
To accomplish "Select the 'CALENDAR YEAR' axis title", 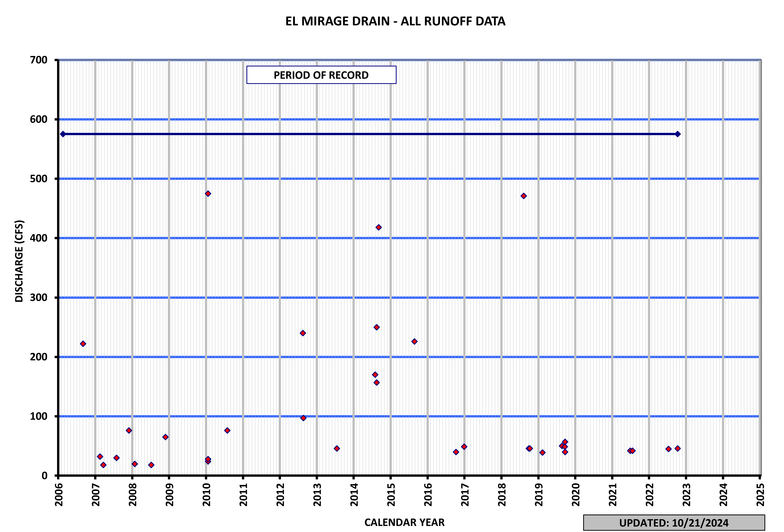I will point(404,522).
